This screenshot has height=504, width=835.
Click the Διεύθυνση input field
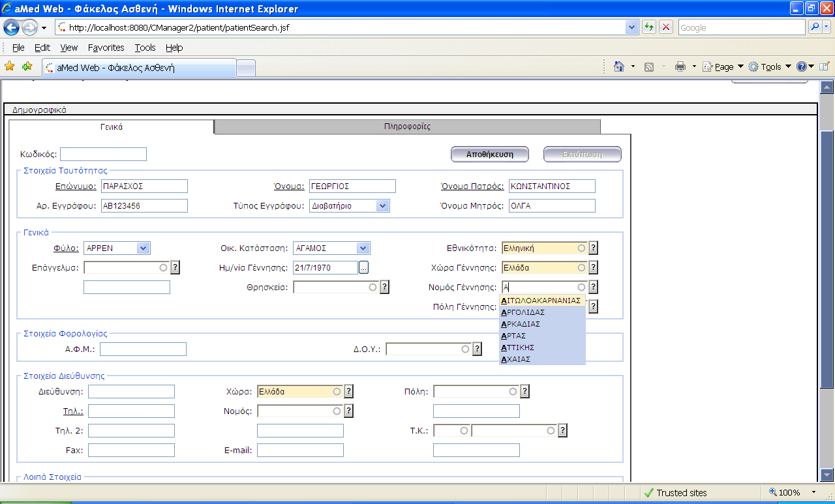[x=131, y=391]
